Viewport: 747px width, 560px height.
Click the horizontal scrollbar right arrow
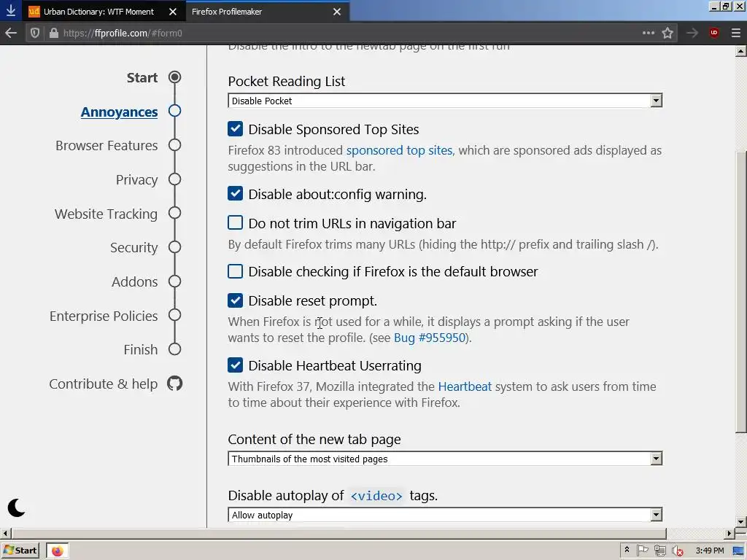tap(729, 533)
